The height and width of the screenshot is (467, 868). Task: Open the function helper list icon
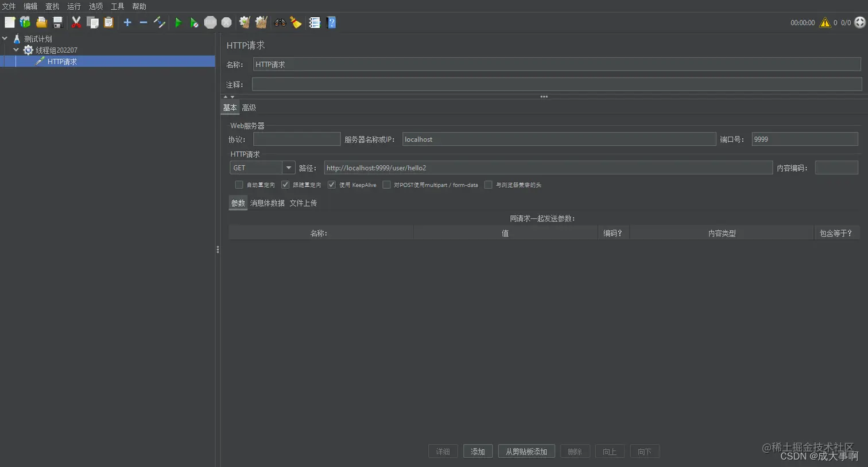(315, 22)
